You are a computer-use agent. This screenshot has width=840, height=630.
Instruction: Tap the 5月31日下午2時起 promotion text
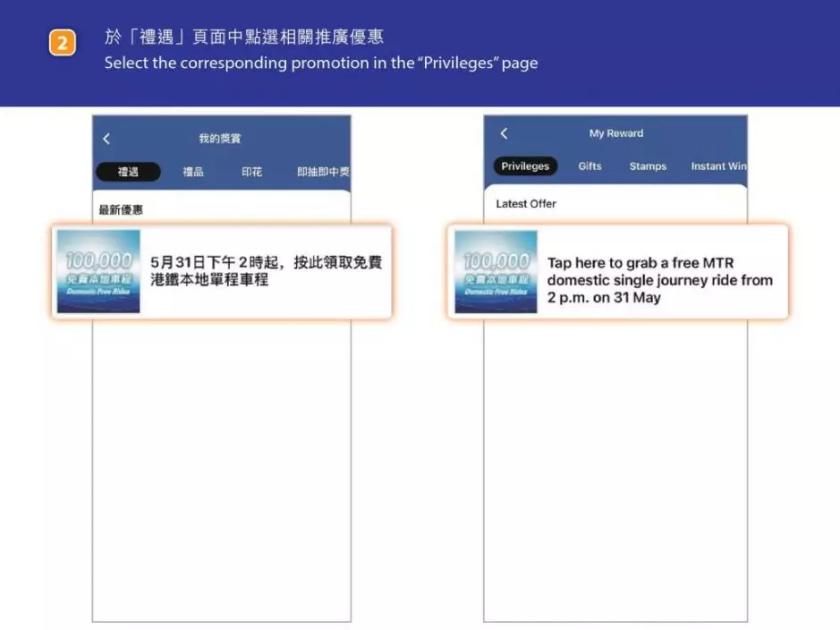(x=266, y=270)
